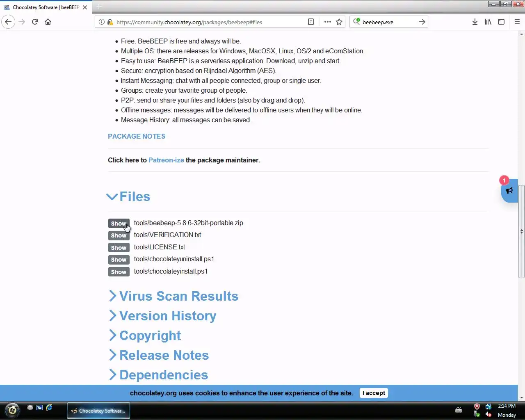Viewport: 525px width, 420px height.
Task: Launch Internet Explorer from quick launch
Action: click(x=49, y=407)
